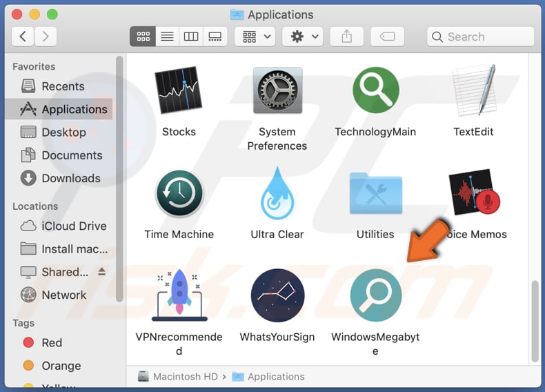Select the TechnologyMain green magnifier icon
Screen dimensions: 545x392
point(376,90)
